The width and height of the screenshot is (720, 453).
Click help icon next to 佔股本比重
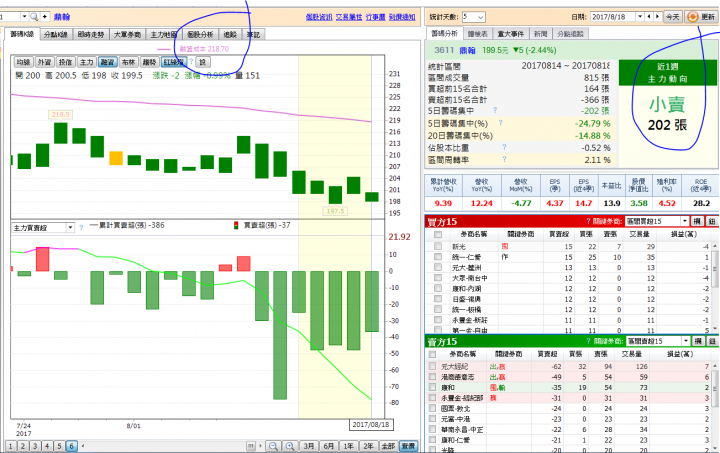coord(504,147)
